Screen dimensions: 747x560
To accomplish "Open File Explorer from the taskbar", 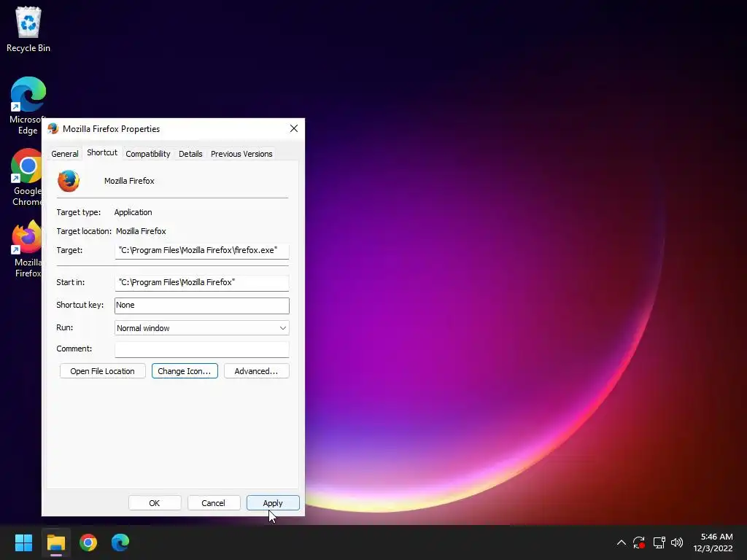I will pyautogui.click(x=55, y=542).
